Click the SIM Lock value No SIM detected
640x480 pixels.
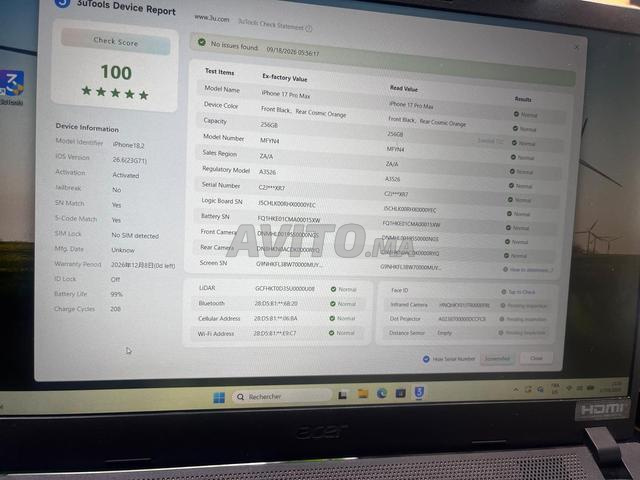135,236
